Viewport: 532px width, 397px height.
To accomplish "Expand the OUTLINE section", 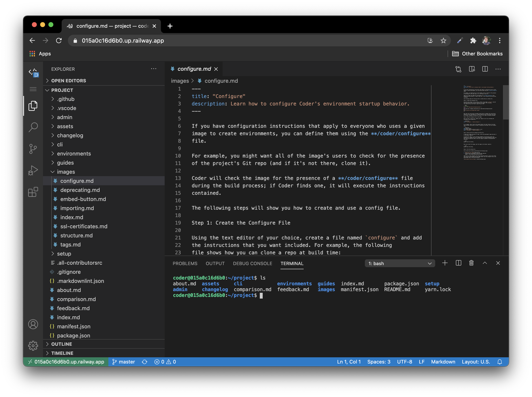I will click(x=62, y=344).
